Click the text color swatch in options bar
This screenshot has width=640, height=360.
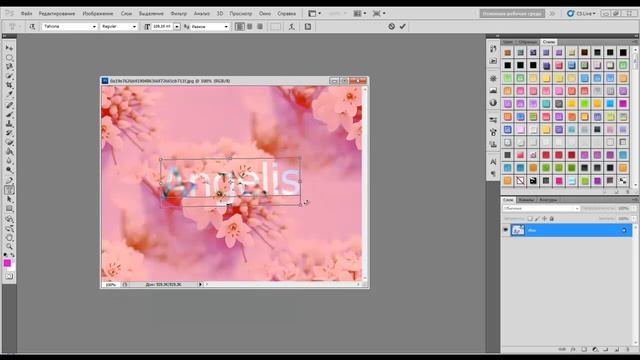pyautogui.click(x=276, y=27)
